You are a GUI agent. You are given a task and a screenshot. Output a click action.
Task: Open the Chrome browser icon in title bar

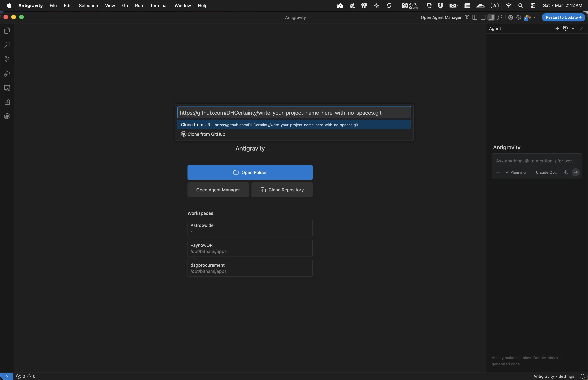click(511, 17)
